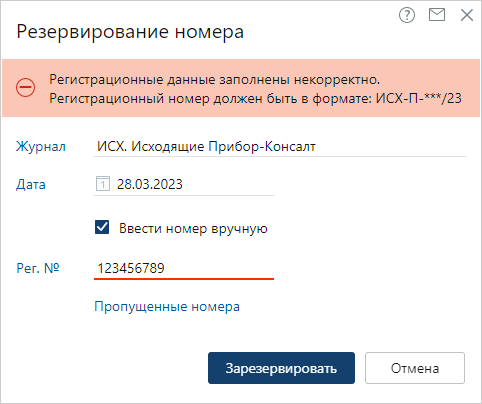
Task: Open the calendar icon beside the date
Action: [103, 184]
